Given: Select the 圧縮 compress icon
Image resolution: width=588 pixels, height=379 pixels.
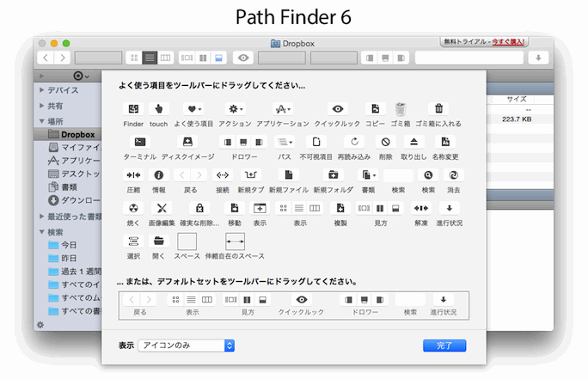Looking at the screenshot, I should [133, 175].
